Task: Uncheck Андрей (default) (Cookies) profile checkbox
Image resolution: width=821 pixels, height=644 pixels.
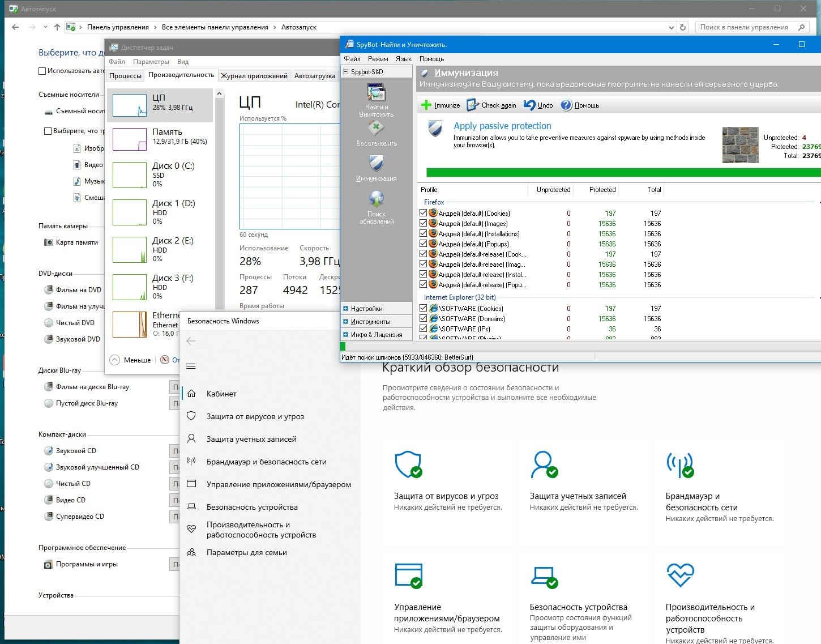Action: point(423,213)
